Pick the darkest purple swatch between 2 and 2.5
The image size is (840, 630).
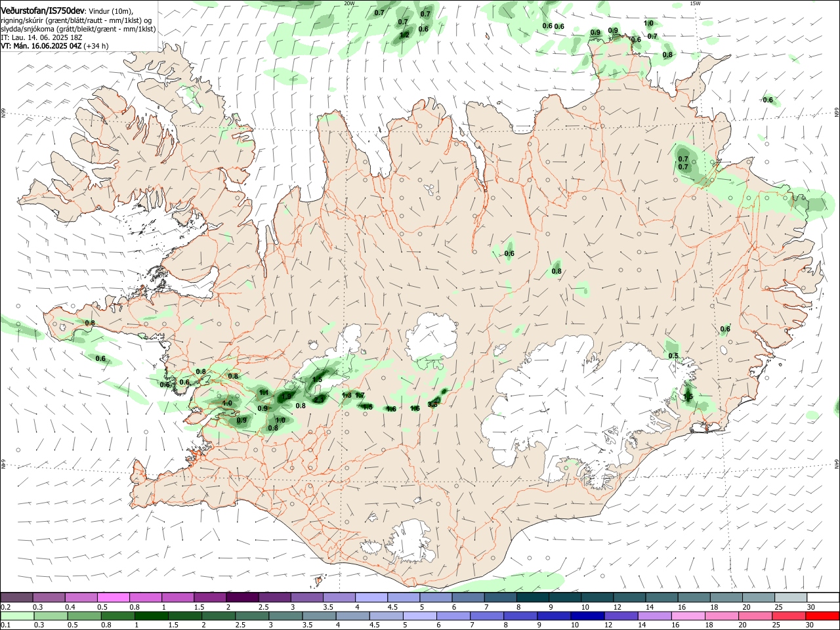[x=242, y=597]
